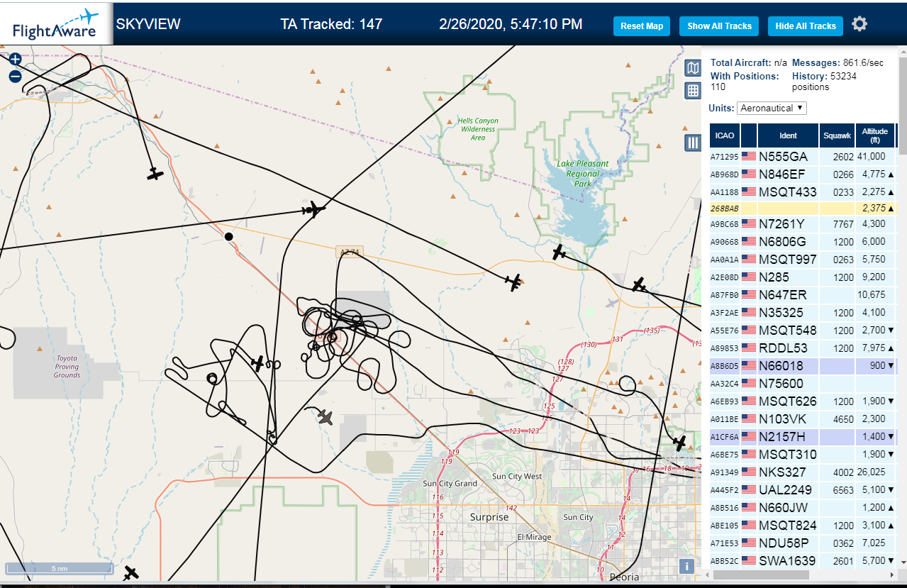The width and height of the screenshot is (907, 588).
Task: Click the altitude value 41,000
Action: (x=872, y=156)
